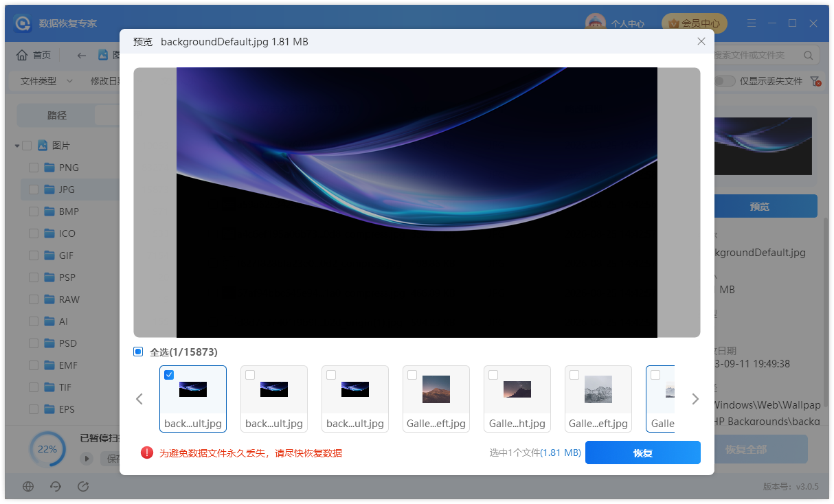Toggle the 全选 select-all checkbox
The height and width of the screenshot is (504, 834).
(x=138, y=352)
